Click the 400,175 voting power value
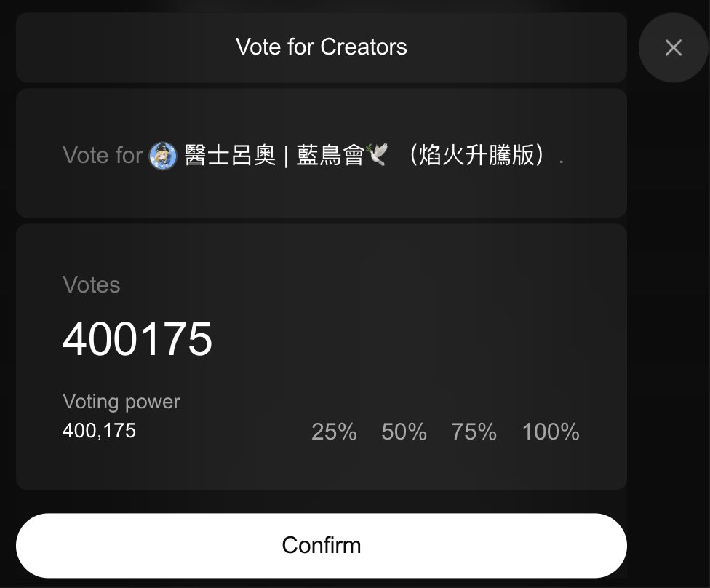 click(99, 431)
